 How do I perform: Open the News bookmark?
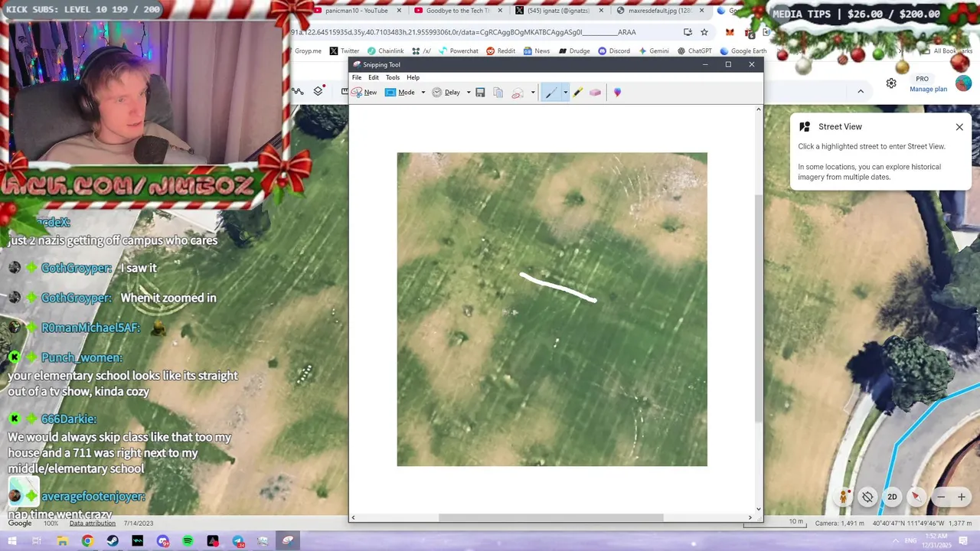tap(537, 51)
